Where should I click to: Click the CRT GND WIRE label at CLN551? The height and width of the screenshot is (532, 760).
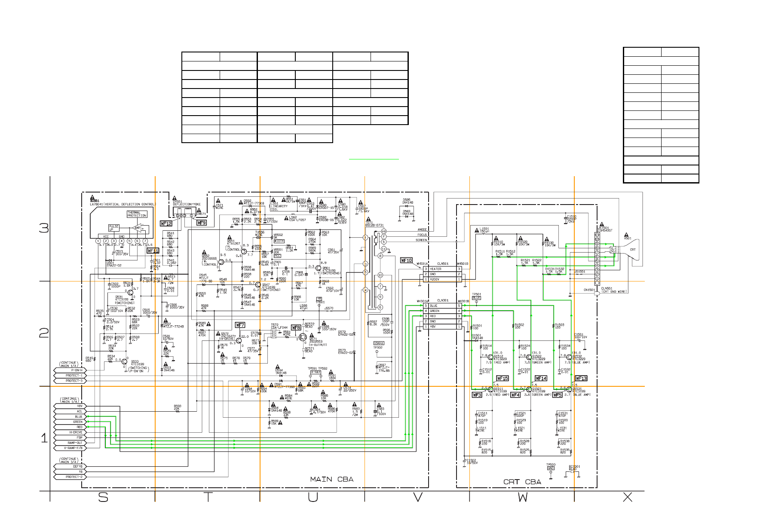[614, 292]
